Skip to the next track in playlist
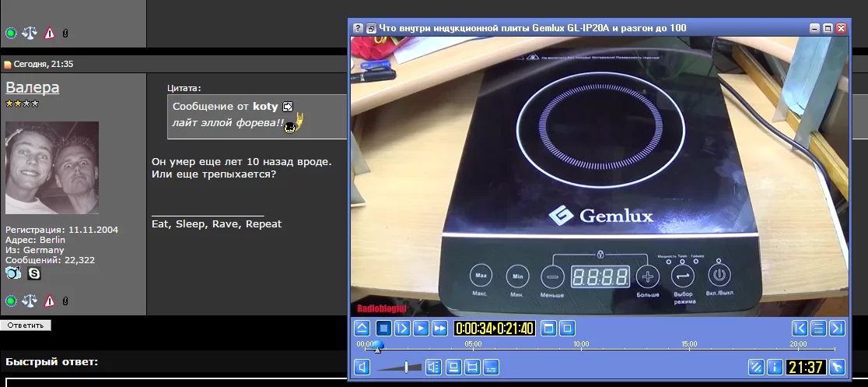This screenshot has height=387, width=868. [837, 328]
